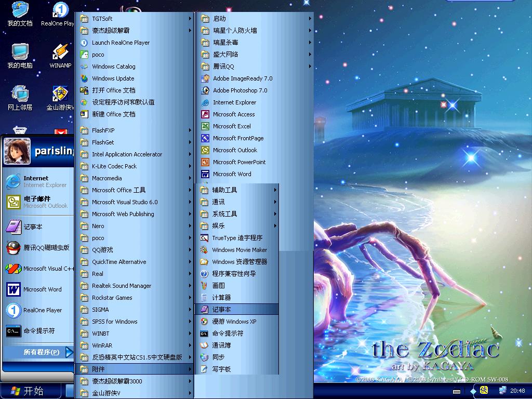Click the Microsoft Excel icon
This screenshot has height=399, width=532.
(x=205, y=126)
